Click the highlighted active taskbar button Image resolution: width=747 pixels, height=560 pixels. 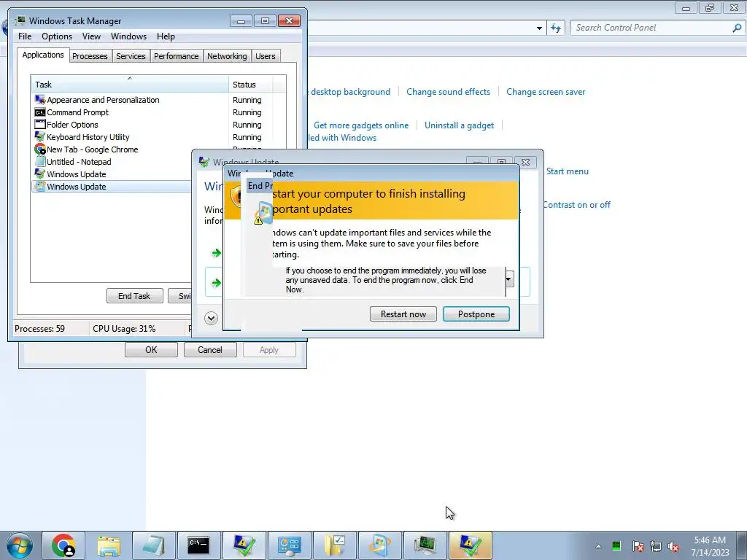(x=471, y=545)
